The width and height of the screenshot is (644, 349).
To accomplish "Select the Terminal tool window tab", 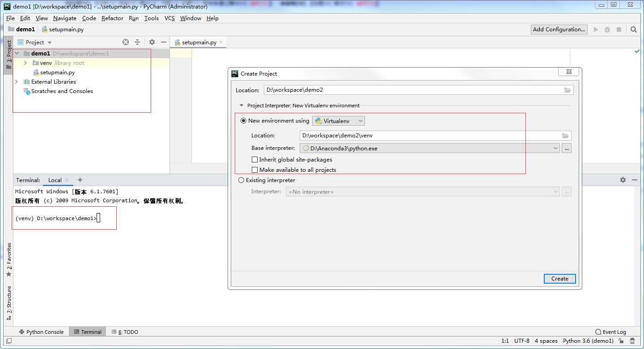I will click(88, 332).
